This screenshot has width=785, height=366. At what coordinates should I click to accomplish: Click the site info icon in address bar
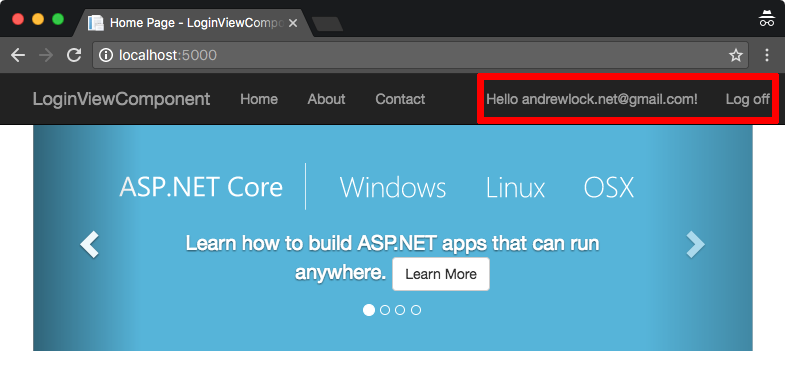(106, 55)
